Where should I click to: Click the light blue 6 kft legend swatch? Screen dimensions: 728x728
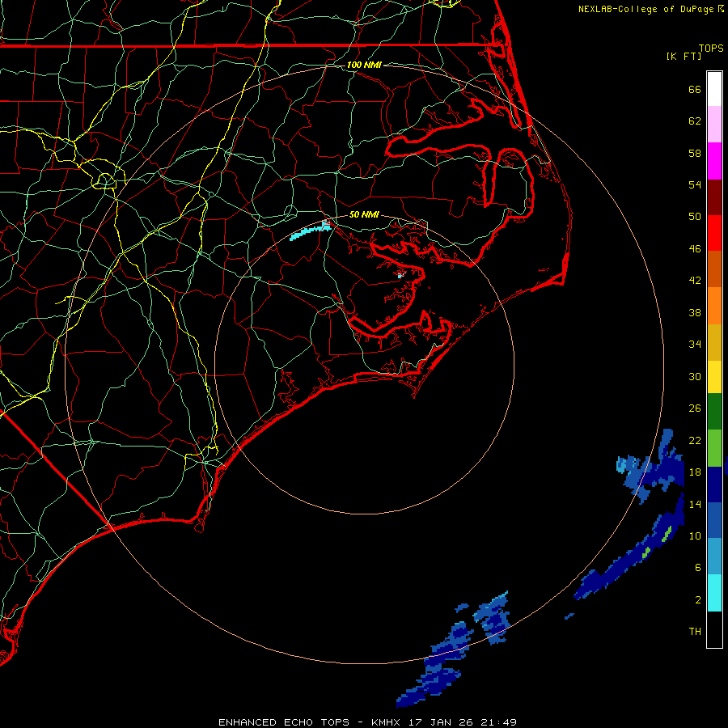[x=714, y=557]
